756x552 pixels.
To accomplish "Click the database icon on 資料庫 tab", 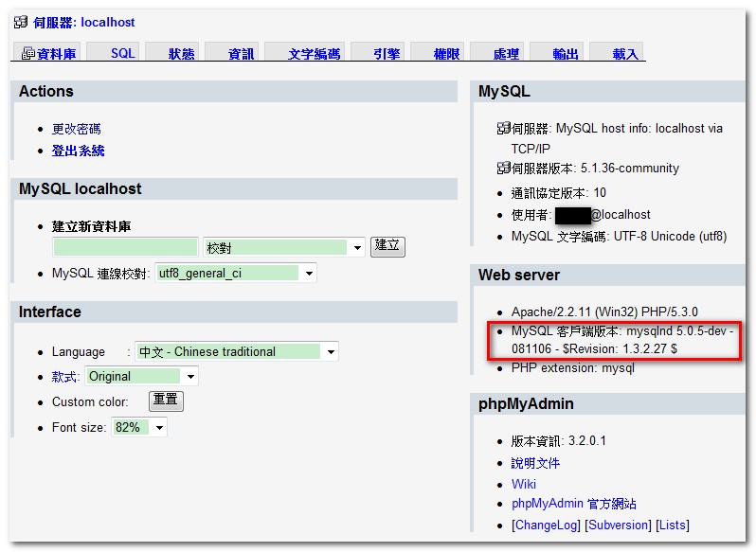I will pos(27,54).
